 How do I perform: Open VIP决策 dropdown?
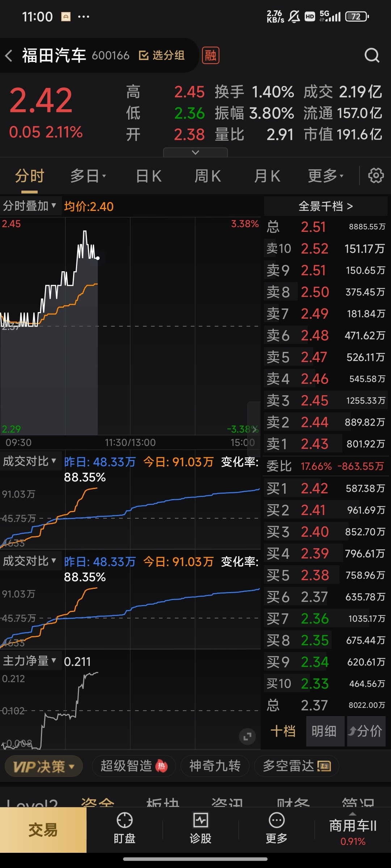tap(44, 766)
